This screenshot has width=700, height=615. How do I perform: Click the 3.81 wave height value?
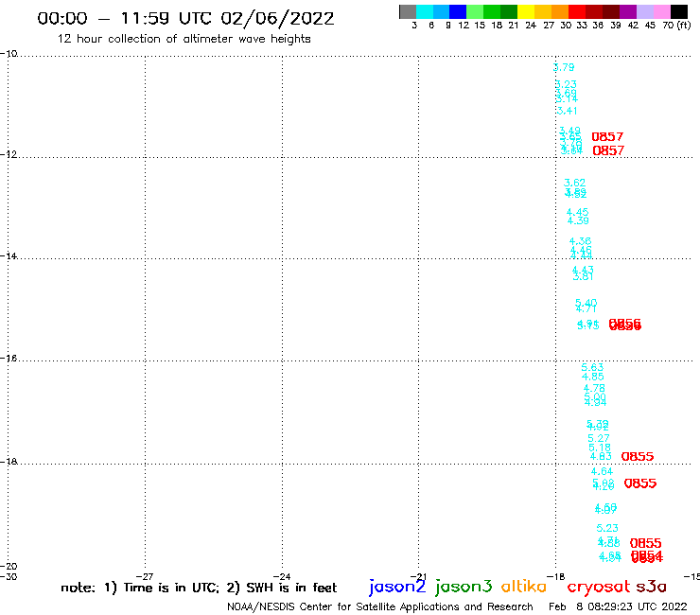coord(583,277)
